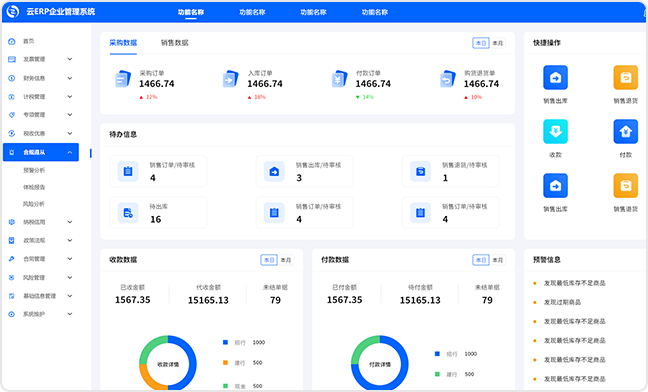Click the 待出库 value 16
The width and height of the screenshot is (648, 392).
(x=155, y=219)
